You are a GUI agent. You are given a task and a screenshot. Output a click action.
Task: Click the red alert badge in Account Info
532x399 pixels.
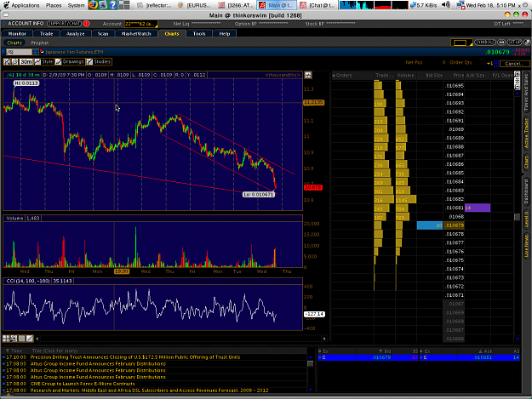pos(86,23)
